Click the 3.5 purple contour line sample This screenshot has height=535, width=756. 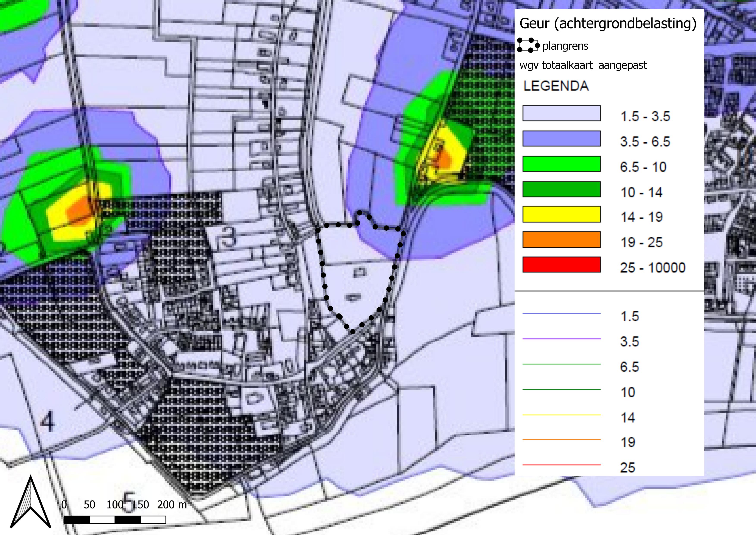(561, 339)
